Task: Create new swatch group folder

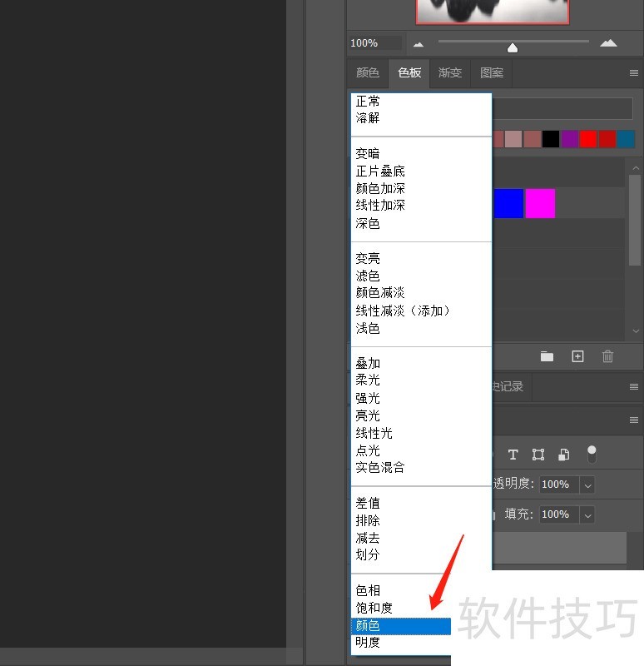Action: (547, 356)
